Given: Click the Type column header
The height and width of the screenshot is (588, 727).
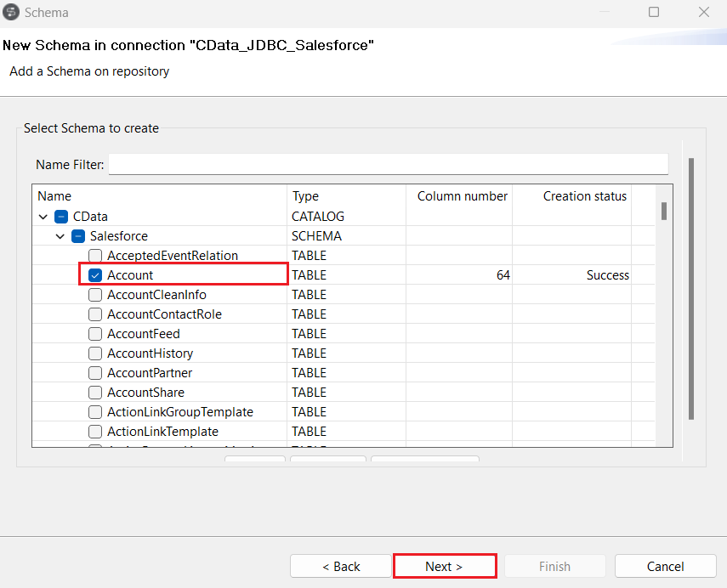Looking at the screenshot, I should [x=346, y=196].
